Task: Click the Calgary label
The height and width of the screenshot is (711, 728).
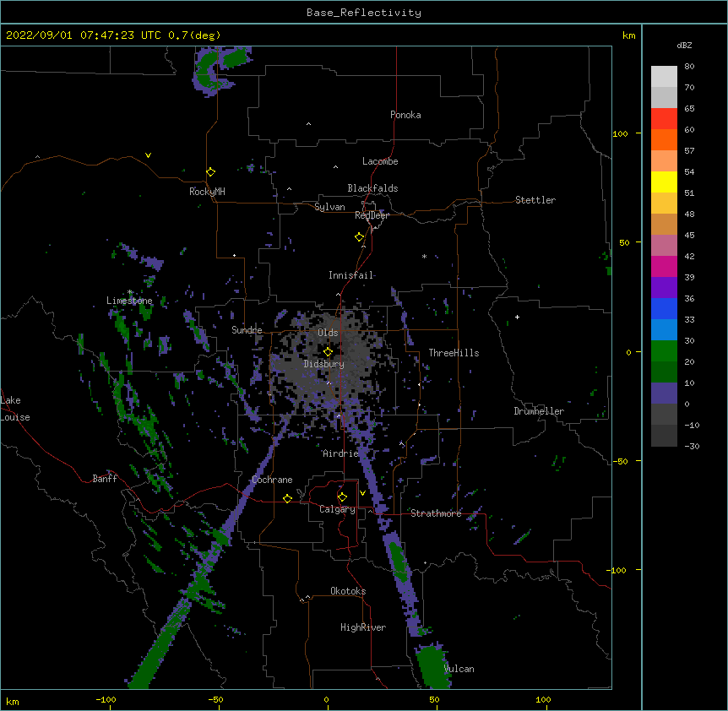Action: (337, 509)
